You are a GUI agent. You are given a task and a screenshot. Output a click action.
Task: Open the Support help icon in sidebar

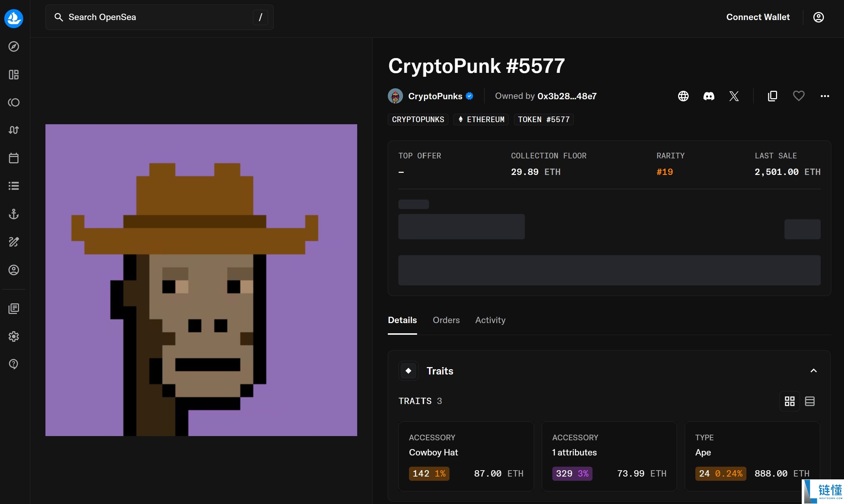(14, 364)
